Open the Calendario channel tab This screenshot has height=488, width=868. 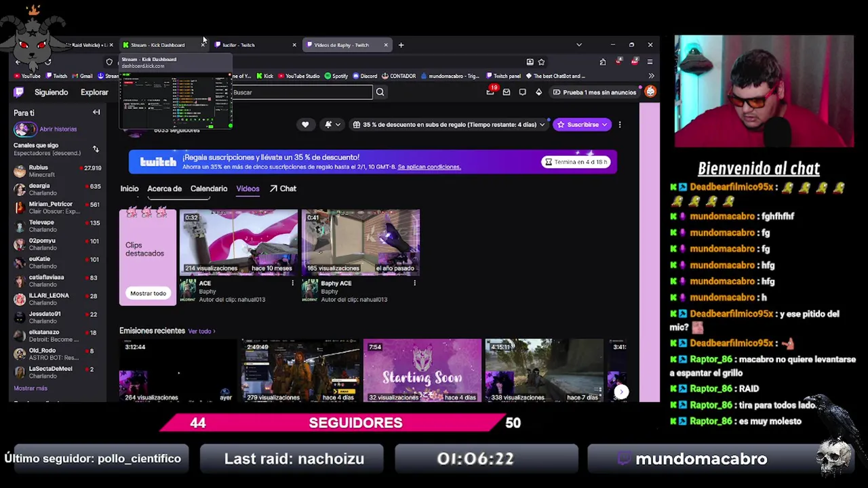tap(209, 188)
